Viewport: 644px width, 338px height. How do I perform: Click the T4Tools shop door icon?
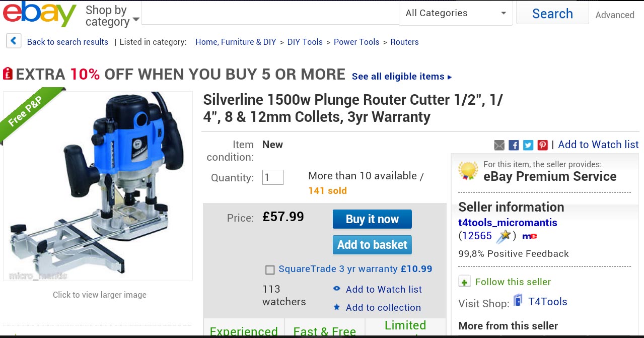[518, 301]
